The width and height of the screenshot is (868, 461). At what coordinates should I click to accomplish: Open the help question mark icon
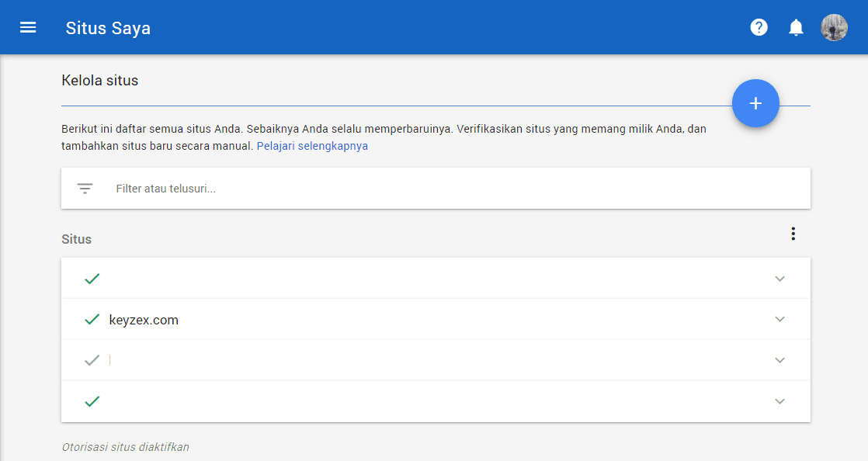759,28
